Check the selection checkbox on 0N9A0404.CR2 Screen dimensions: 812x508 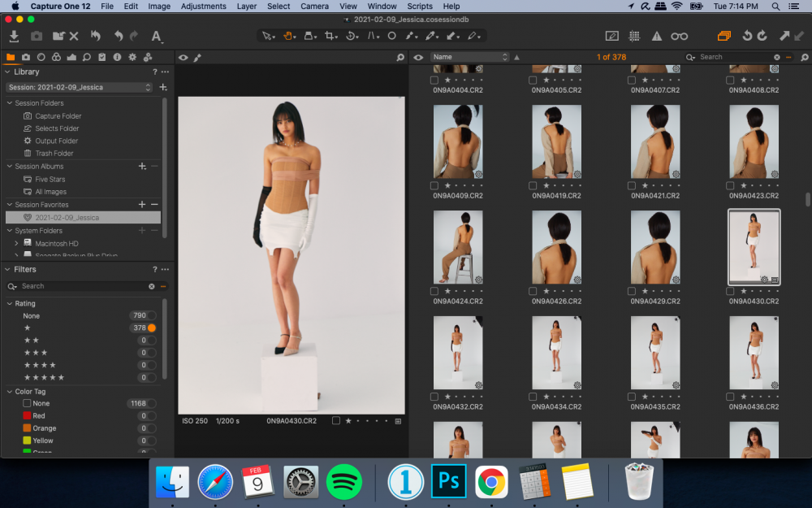click(x=434, y=80)
